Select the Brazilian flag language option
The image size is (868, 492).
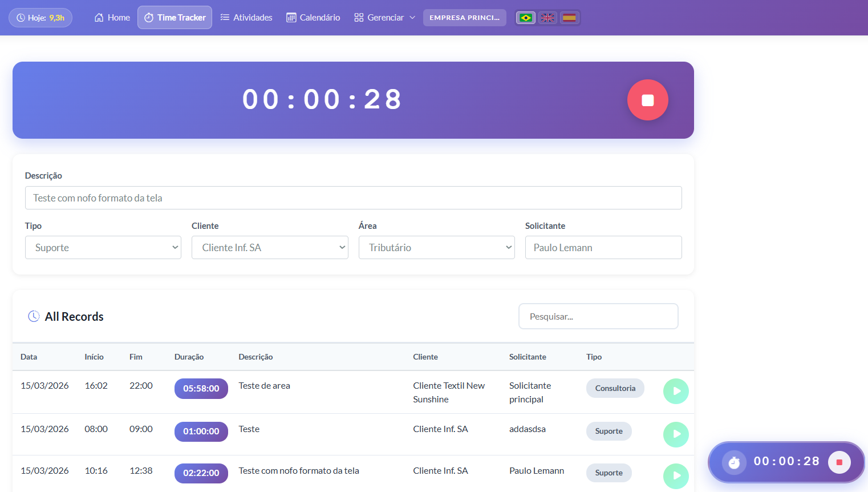tap(525, 17)
